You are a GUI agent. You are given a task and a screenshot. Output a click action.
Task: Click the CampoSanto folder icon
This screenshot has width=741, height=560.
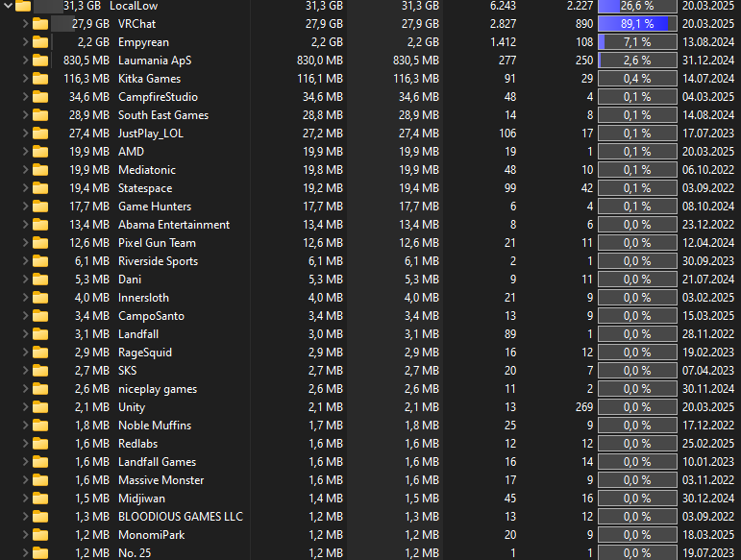point(40,316)
